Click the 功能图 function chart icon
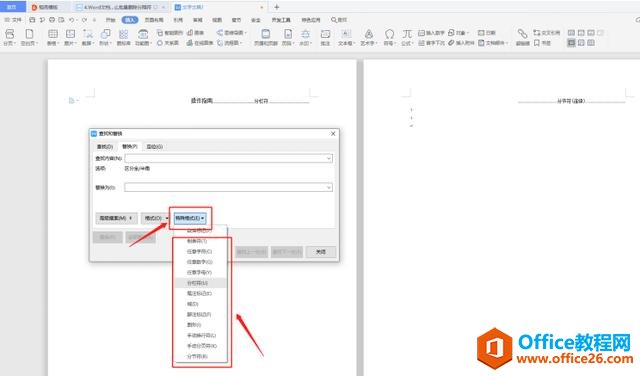640x376 pixels. [142, 34]
